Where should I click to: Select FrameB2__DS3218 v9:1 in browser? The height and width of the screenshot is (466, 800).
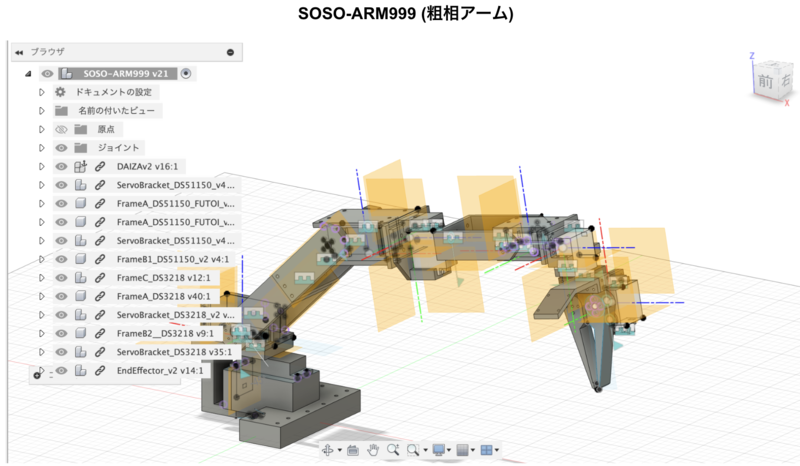pyautogui.click(x=165, y=333)
